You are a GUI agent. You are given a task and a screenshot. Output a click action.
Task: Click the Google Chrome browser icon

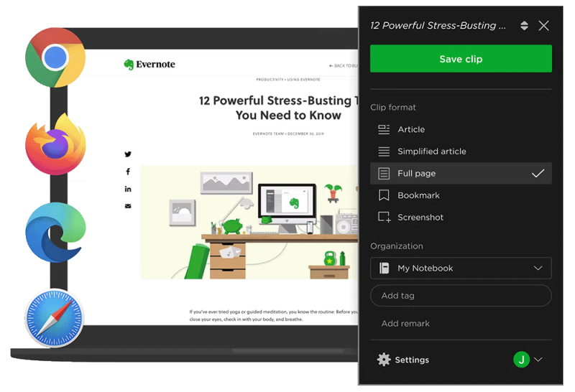click(55, 57)
